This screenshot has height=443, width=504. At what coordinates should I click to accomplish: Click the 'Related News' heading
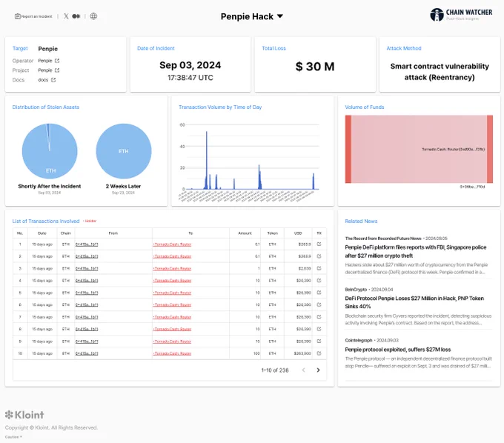[361, 221]
